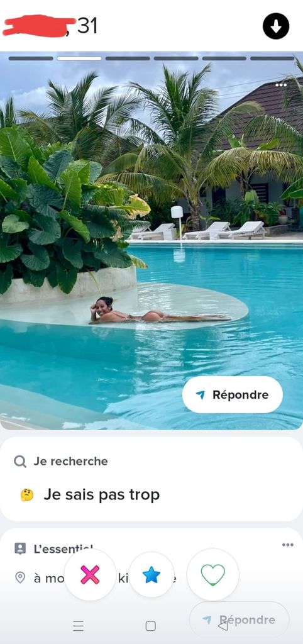Screen dimensions: 303x644
Task: Click the bottom Répondre button
Action: 240,619
